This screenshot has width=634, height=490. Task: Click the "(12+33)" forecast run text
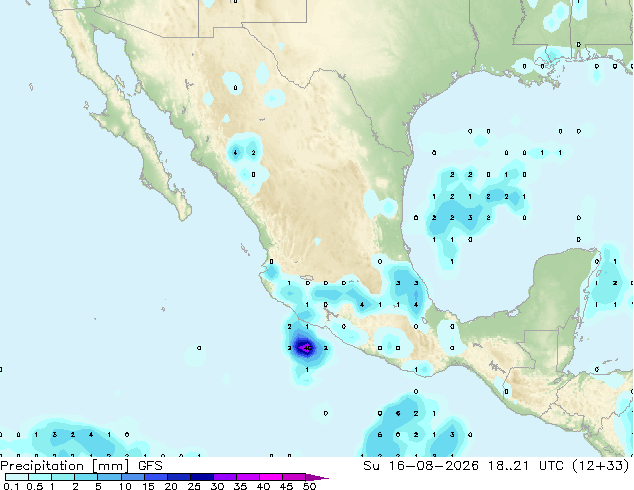pyautogui.click(x=601, y=466)
